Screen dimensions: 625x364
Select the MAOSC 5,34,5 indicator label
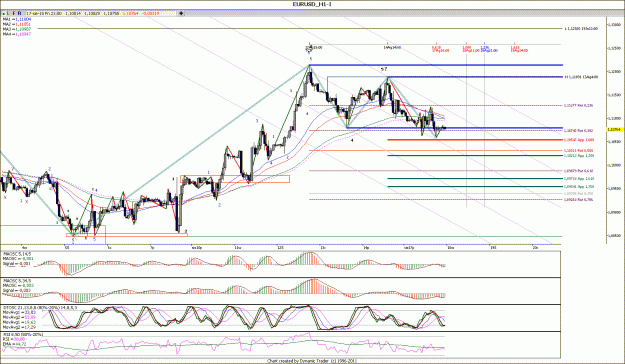click(x=17, y=281)
